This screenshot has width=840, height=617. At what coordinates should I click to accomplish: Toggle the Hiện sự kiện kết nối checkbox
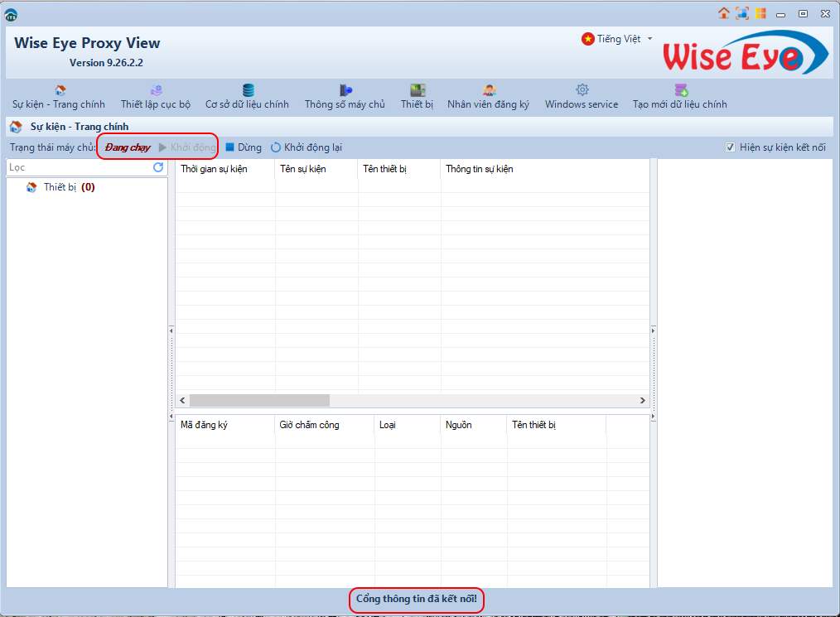click(730, 147)
